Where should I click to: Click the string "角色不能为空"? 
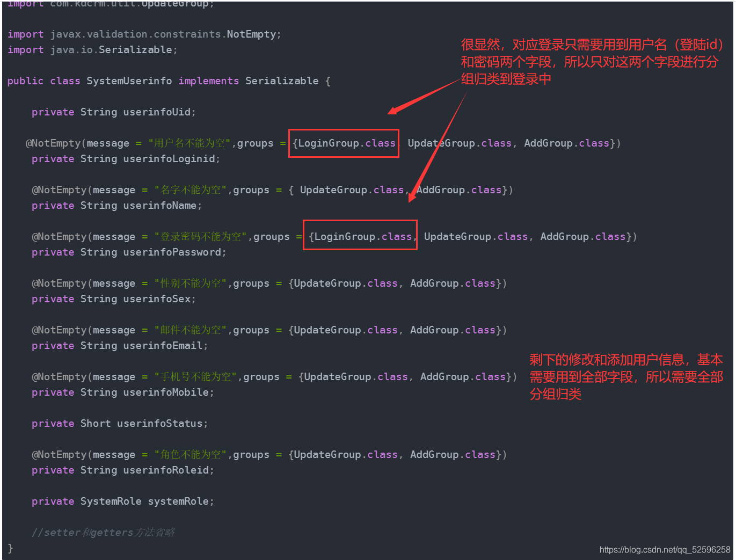point(191,455)
